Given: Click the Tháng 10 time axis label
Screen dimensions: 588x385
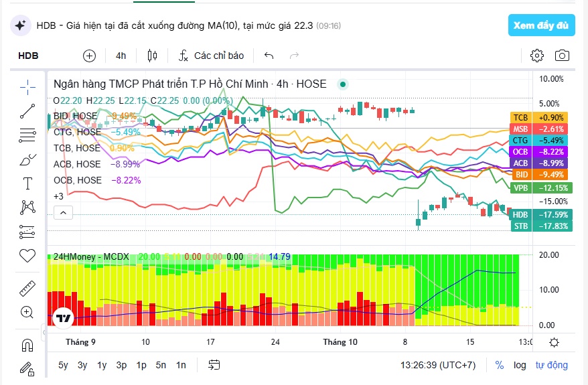Looking at the screenshot, I should pyautogui.click(x=340, y=342).
